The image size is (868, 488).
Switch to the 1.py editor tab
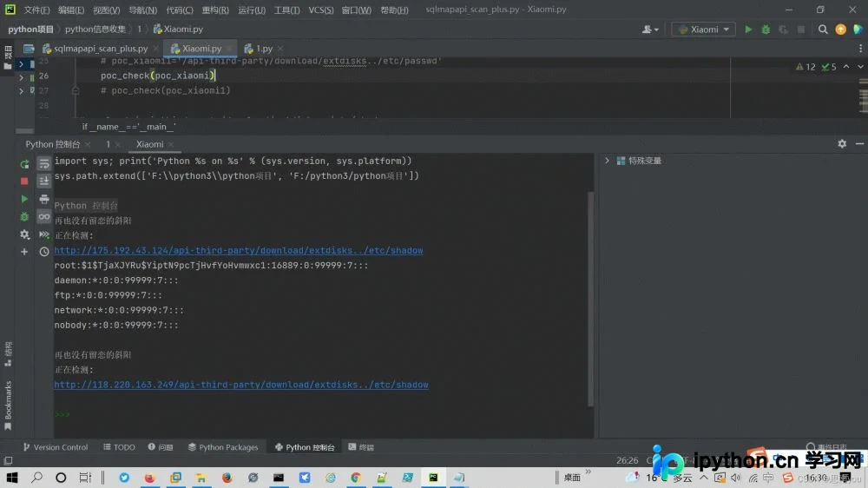tap(264, 49)
